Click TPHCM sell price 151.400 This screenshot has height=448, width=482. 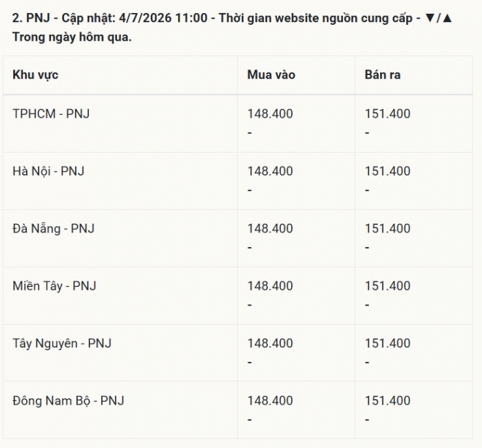(x=387, y=114)
